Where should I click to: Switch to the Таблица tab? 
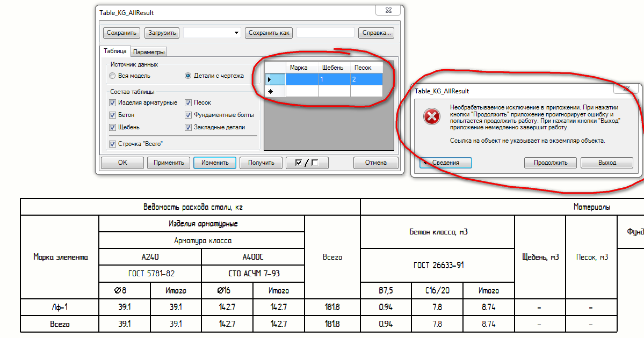[115, 51]
